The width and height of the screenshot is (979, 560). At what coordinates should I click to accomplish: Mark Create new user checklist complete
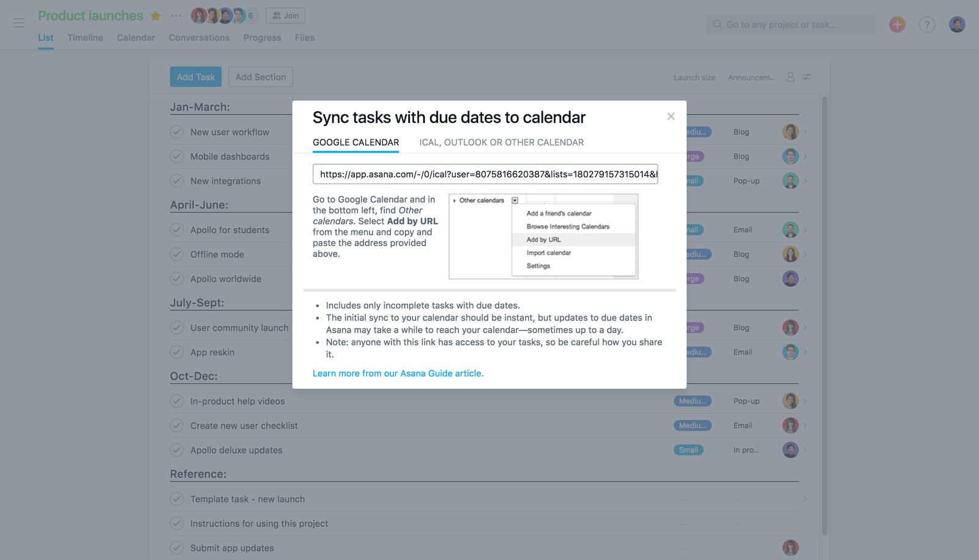(177, 426)
